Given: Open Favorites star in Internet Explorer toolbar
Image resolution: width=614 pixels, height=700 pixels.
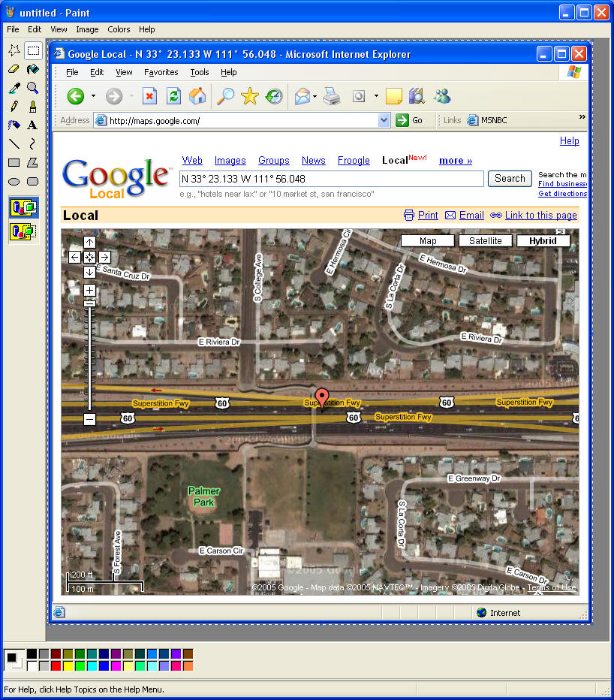Looking at the screenshot, I should pos(250,96).
